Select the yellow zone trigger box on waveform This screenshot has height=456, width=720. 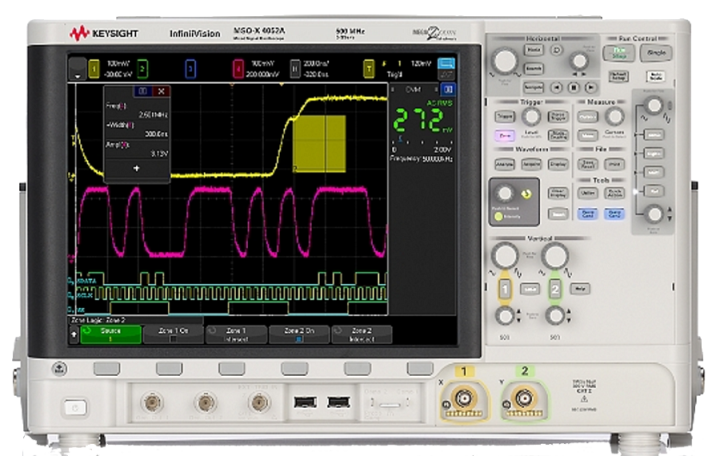(320, 144)
